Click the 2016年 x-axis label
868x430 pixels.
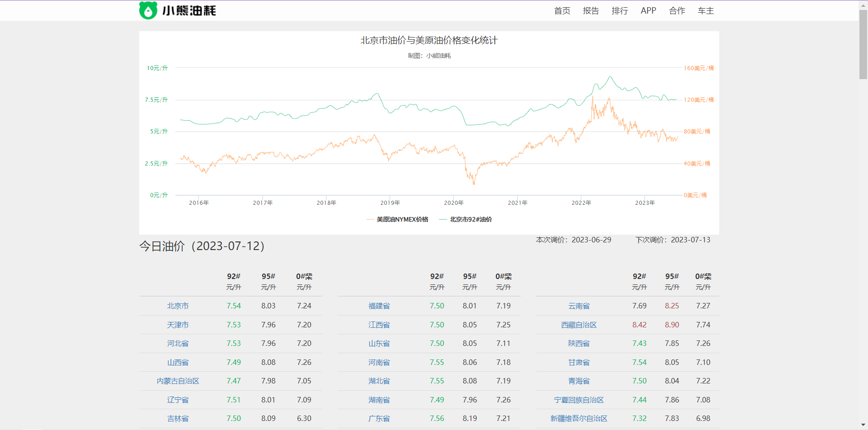pos(198,203)
